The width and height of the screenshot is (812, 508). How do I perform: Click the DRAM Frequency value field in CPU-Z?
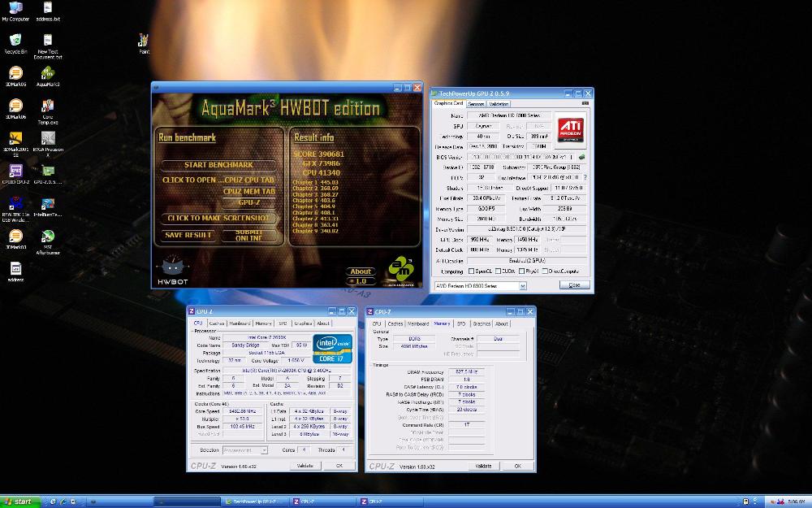coord(467,371)
